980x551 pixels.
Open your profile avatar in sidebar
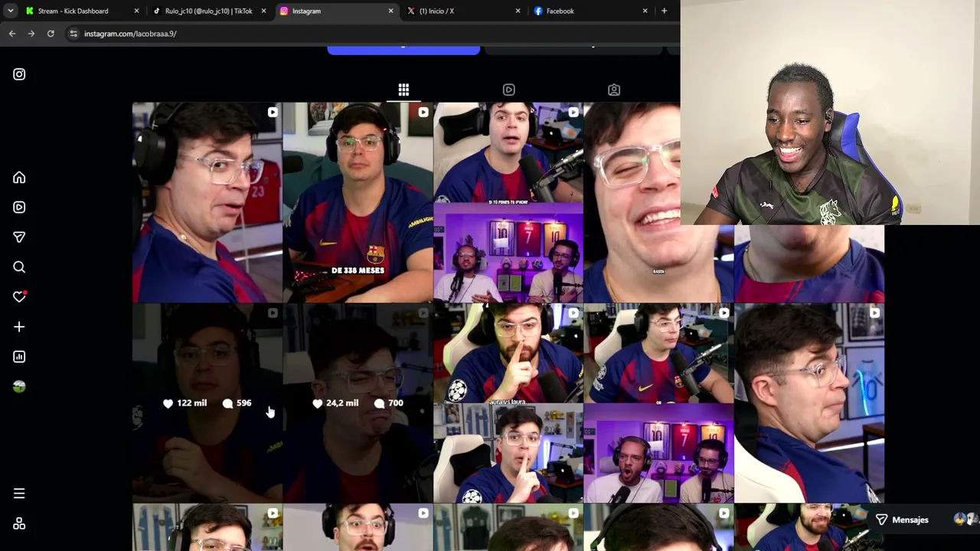pyautogui.click(x=19, y=386)
